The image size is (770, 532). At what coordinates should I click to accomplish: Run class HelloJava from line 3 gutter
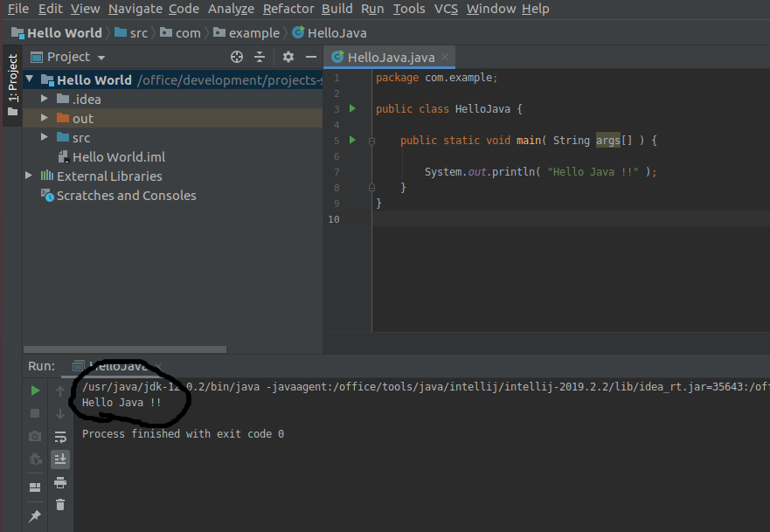[x=352, y=108]
